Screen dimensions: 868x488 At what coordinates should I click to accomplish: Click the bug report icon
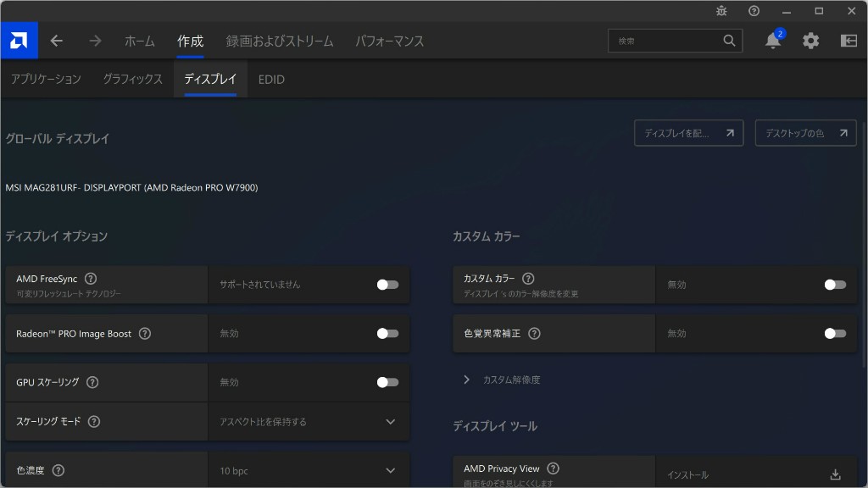click(x=721, y=10)
